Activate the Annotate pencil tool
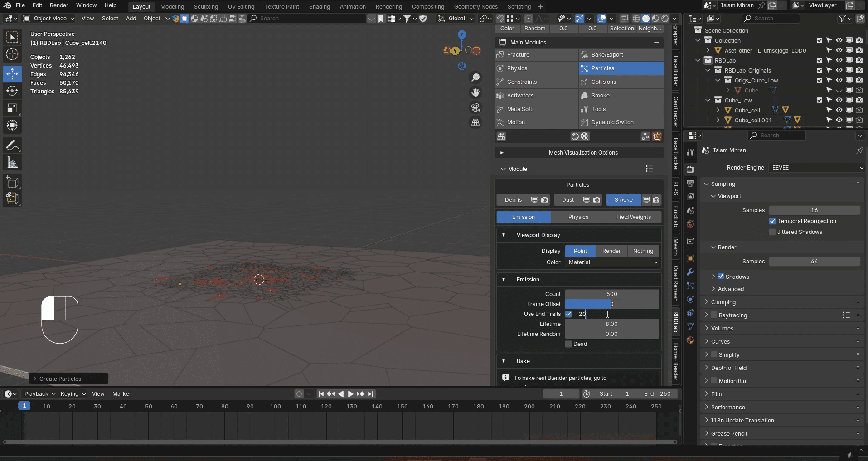 [x=12, y=145]
